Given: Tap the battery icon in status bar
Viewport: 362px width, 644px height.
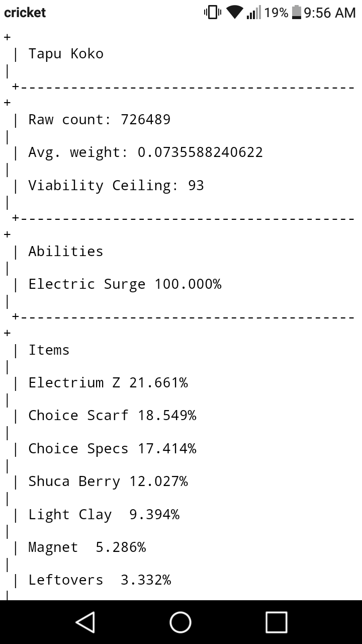Looking at the screenshot, I should (x=297, y=12).
